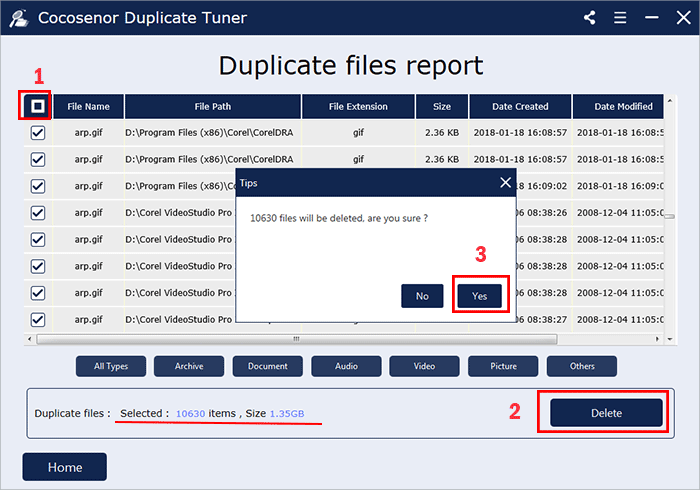
Task: Sort by File Extension column header
Action: [x=358, y=106]
